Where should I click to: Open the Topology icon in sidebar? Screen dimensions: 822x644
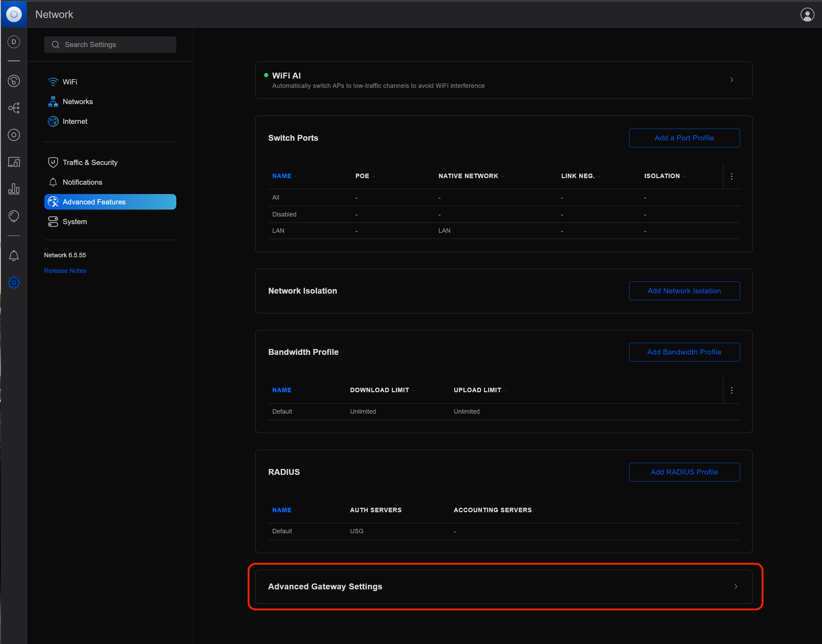point(14,108)
